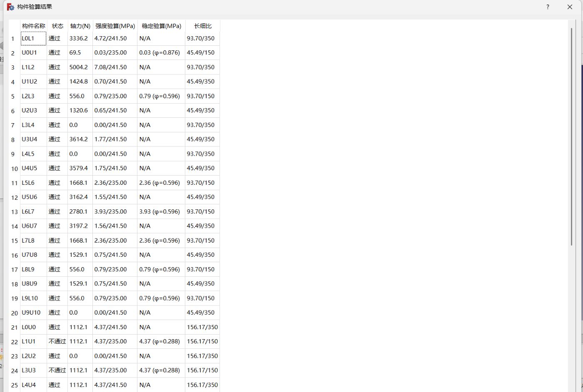Click the FreeCAD icon in the title bar
The width and height of the screenshot is (583, 392).
(10, 7)
